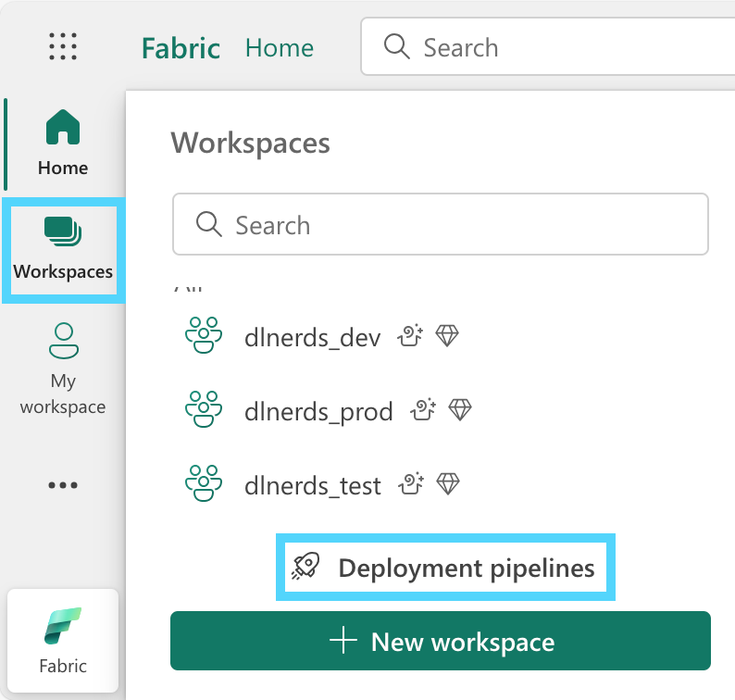Click the New workspace button

click(441, 641)
